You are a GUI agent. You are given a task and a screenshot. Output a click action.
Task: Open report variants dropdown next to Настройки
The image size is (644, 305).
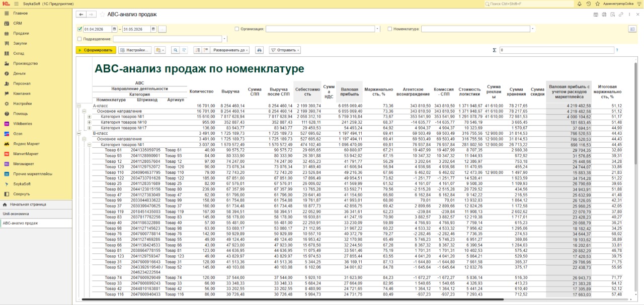click(x=160, y=50)
